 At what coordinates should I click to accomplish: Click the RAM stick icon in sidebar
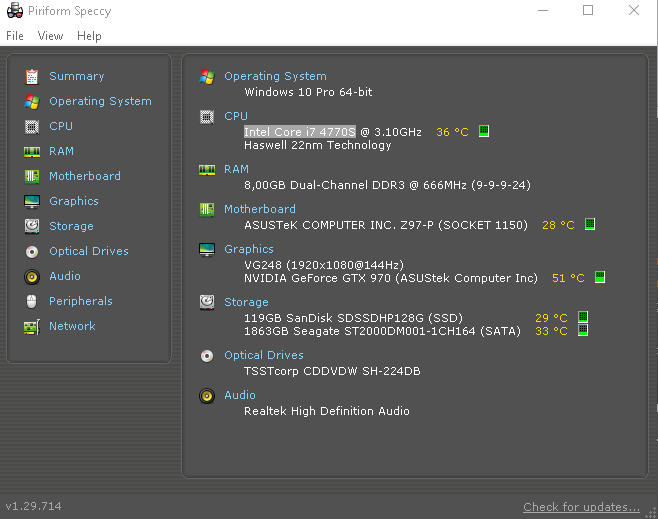pyautogui.click(x=32, y=151)
